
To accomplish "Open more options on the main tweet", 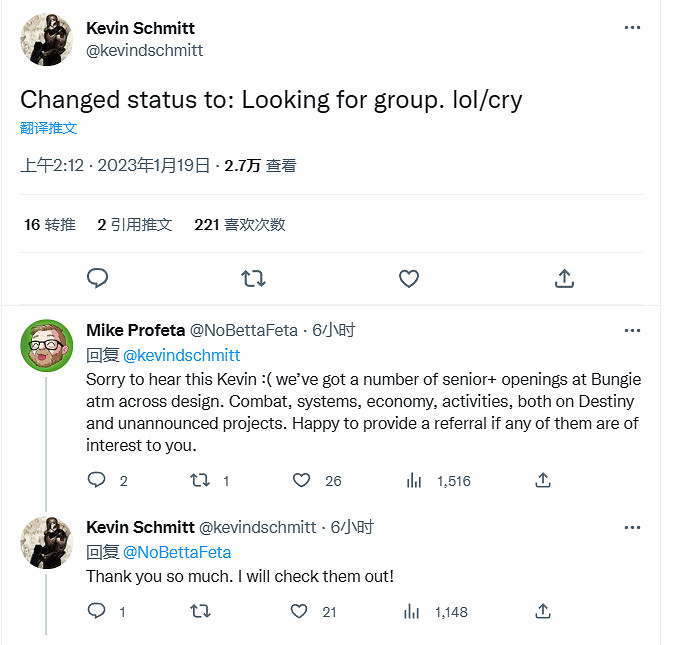I will (632, 28).
